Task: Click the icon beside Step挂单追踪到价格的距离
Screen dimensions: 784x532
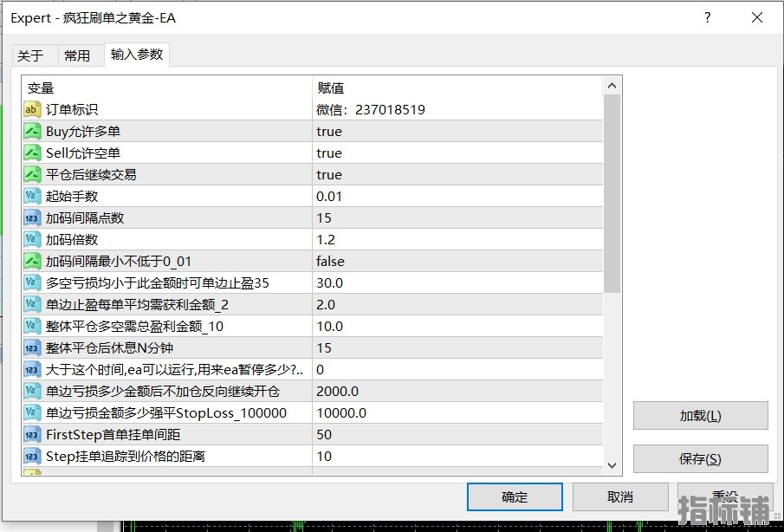Action: [x=32, y=456]
